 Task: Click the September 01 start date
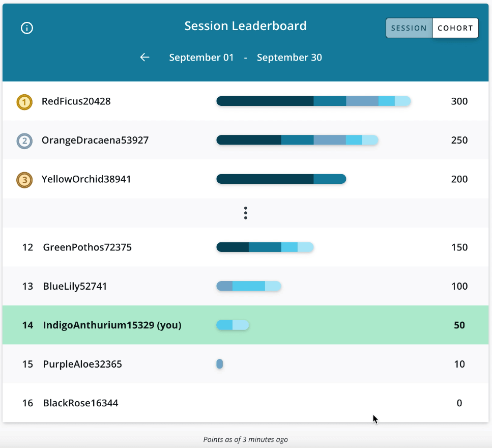(x=201, y=58)
